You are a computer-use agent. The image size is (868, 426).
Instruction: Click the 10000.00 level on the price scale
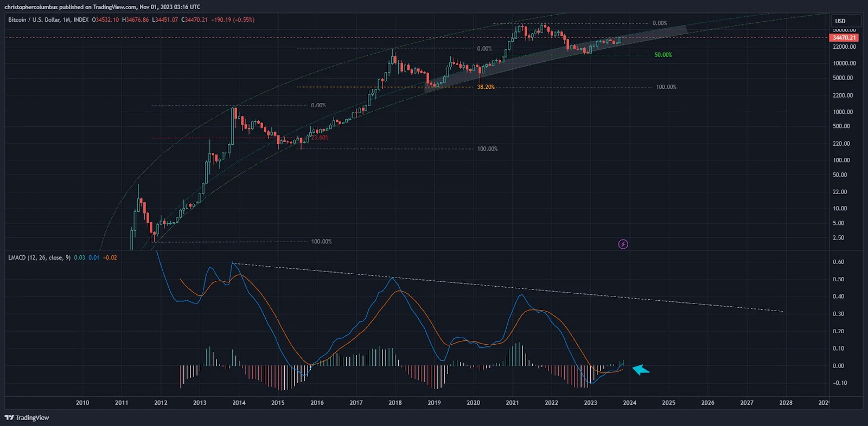[x=844, y=63]
